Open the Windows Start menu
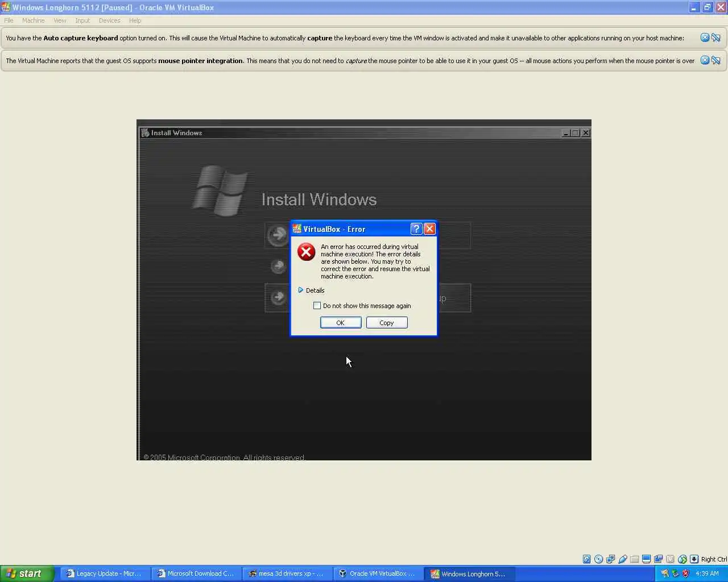728x582 pixels. pos(27,573)
